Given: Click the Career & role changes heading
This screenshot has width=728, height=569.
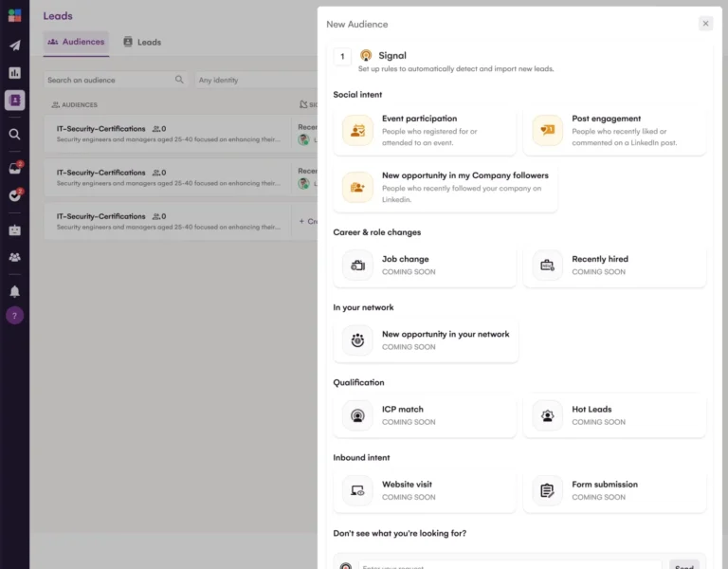Looking at the screenshot, I should (x=376, y=232).
